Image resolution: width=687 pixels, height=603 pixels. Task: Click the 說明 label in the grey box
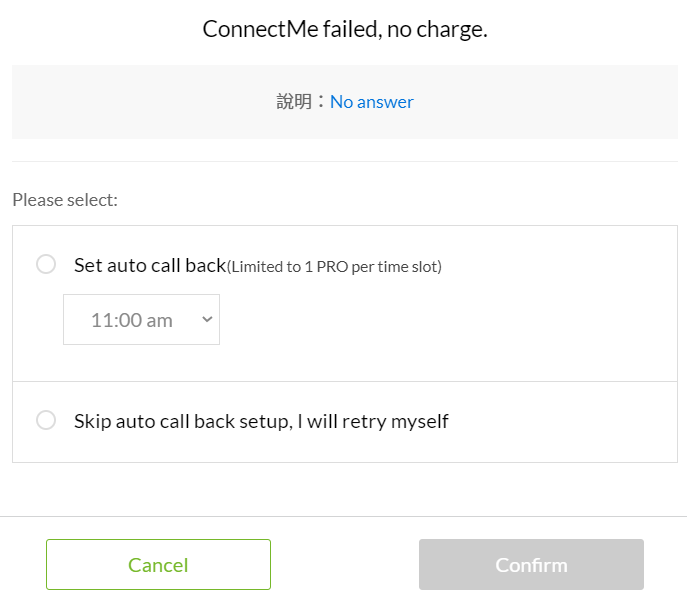pyautogui.click(x=296, y=102)
